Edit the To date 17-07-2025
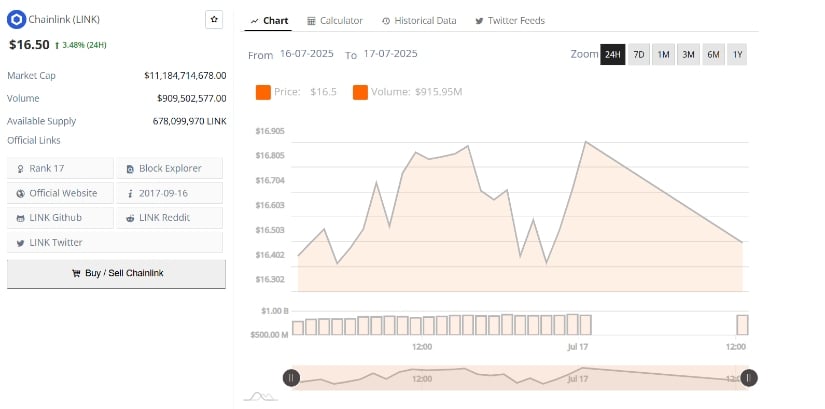Image resolution: width=825 pixels, height=409 pixels. [x=390, y=54]
